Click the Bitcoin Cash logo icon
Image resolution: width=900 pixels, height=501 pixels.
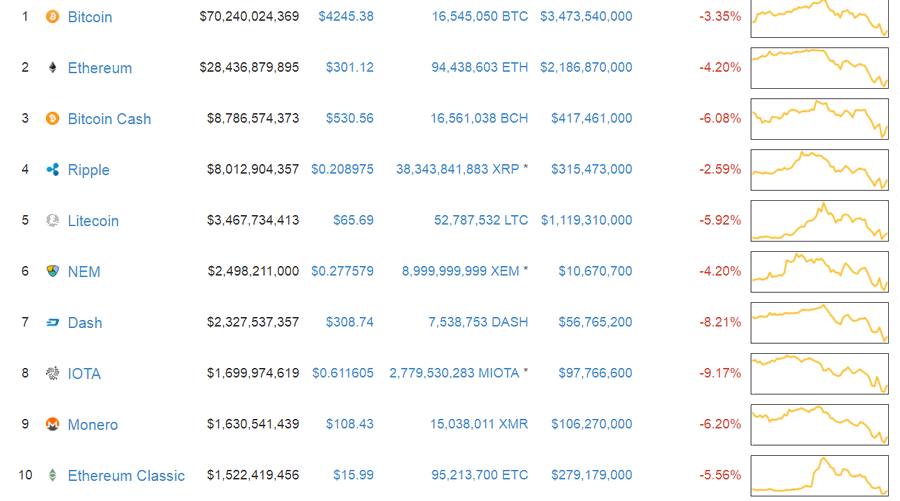point(52,119)
